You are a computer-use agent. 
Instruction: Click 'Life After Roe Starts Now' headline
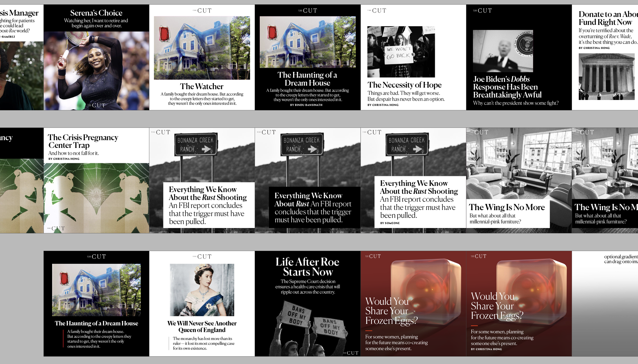(308, 267)
